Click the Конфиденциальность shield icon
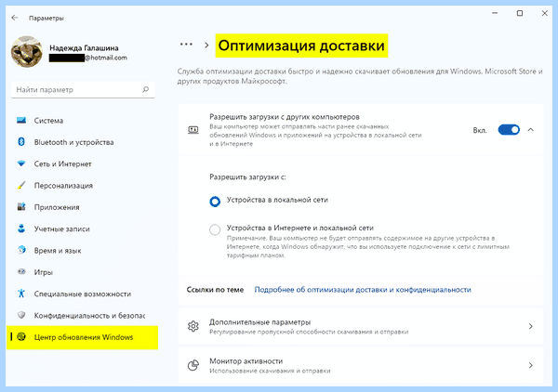Viewport: 558px width, 392px height. tap(21, 315)
